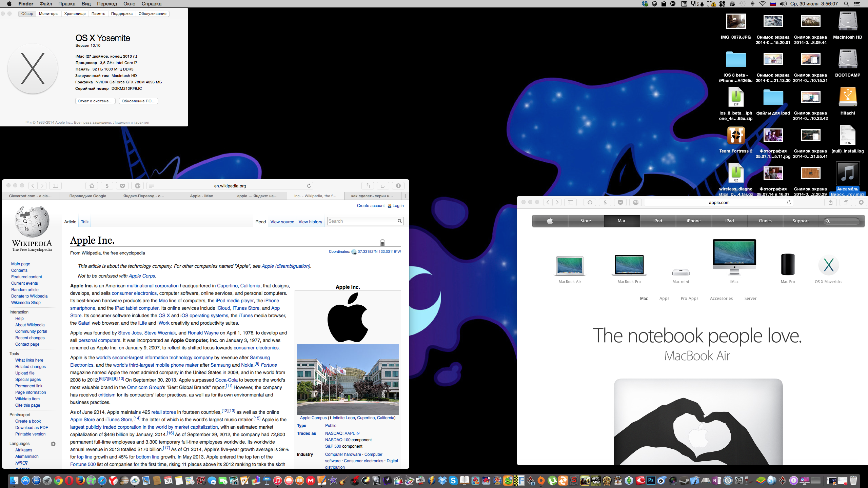
Task: Open the Переход menu
Action: tap(107, 4)
